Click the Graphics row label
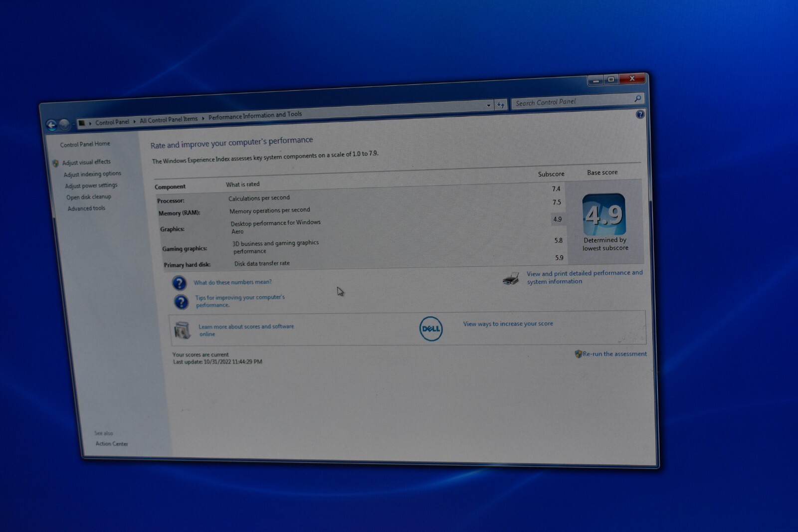This screenshot has width=798, height=532. click(x=172, y=229)
